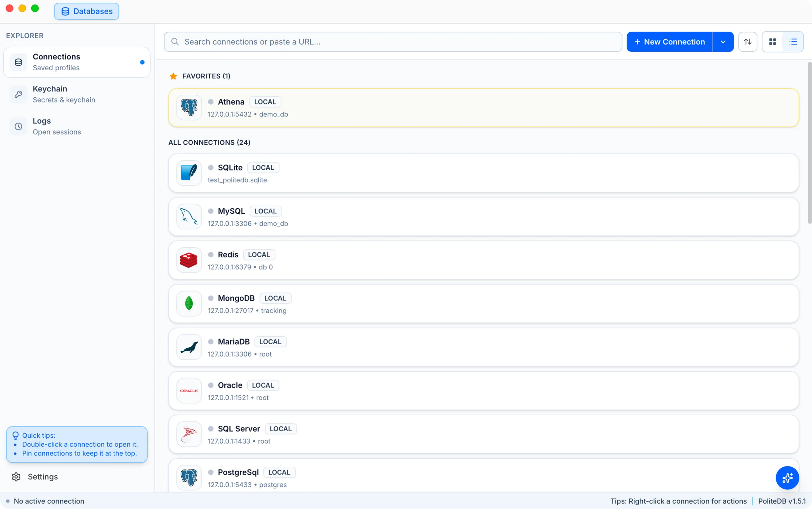Open Logs open sessions section
812x509 pixels.
77,126
